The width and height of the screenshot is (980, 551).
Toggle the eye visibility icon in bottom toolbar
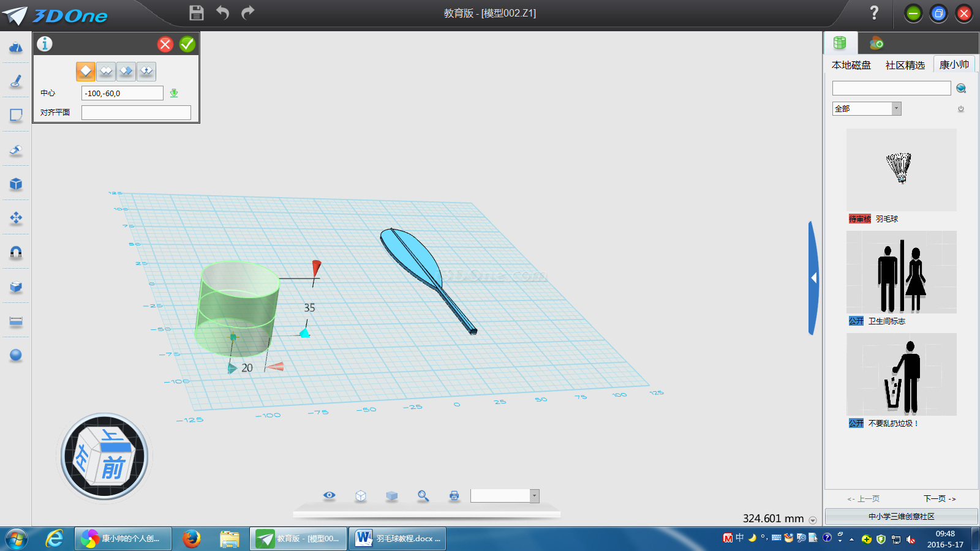[x=330, y=495]
